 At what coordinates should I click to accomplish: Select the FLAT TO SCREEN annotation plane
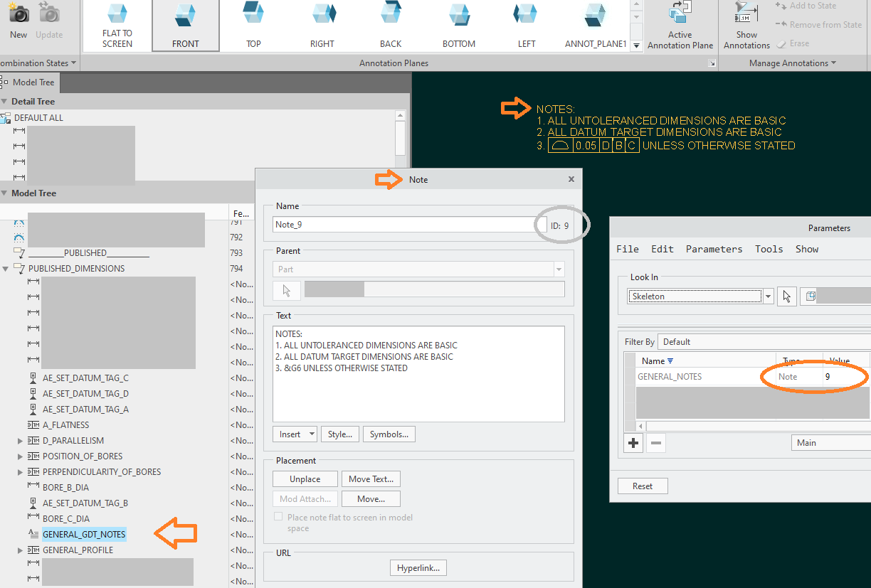[x=116, y=25]
